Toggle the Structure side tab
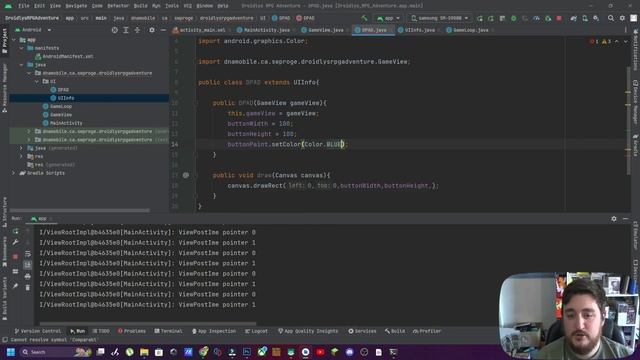The width and height of the screenshot is (640, 360). [x=4, y=213]
